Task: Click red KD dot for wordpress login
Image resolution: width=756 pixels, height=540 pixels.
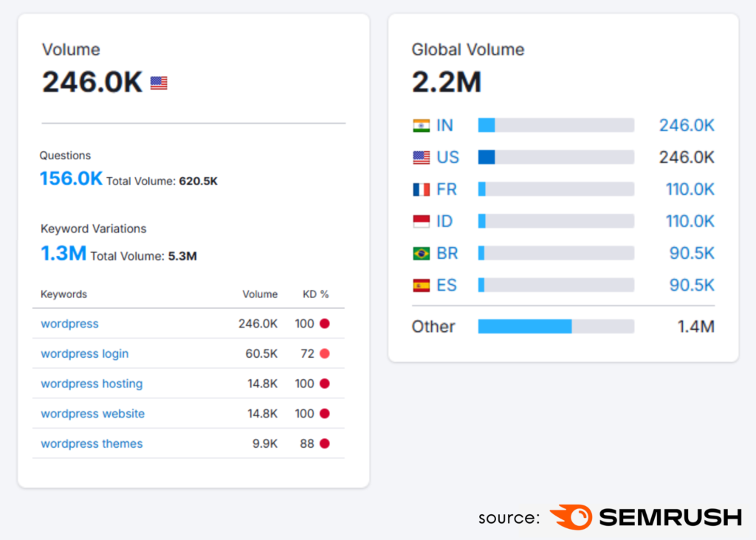Action: pyautogui.click(x=324, y=354)
